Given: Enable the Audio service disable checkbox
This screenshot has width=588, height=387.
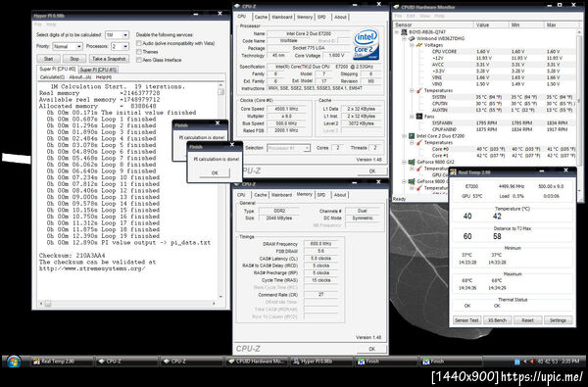Looking at the screenshot, I should click(139, 43).
